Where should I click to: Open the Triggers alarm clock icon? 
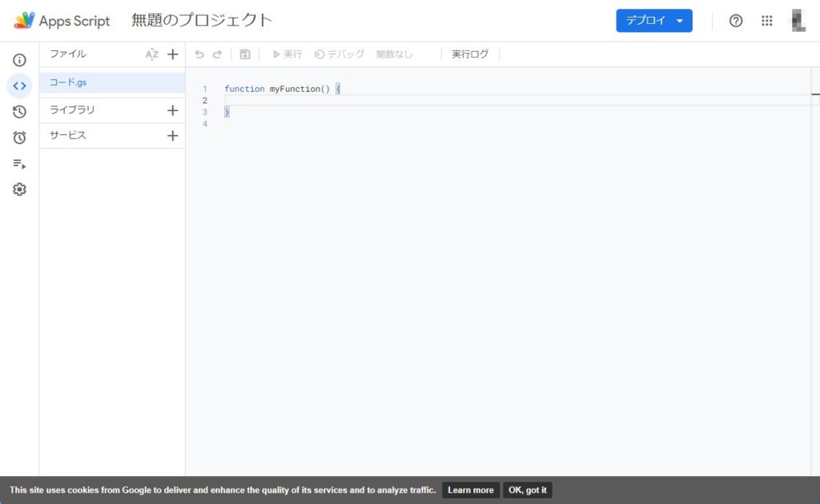coord(19,138)
